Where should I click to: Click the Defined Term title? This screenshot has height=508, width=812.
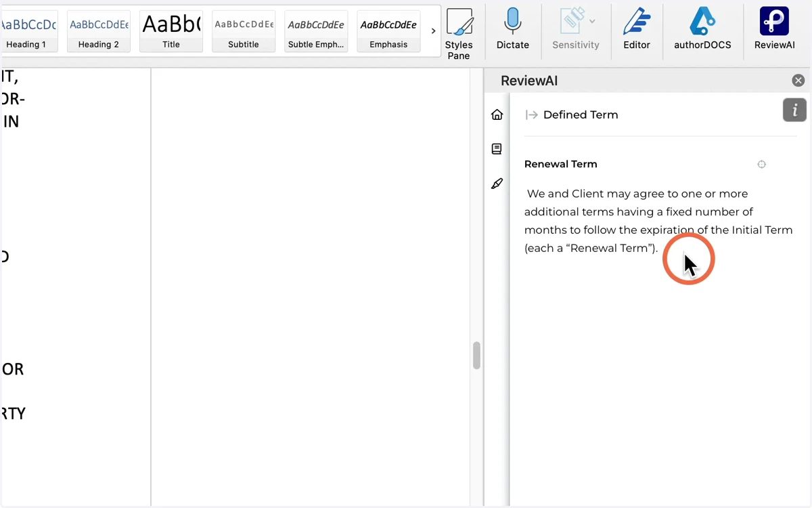581,115
